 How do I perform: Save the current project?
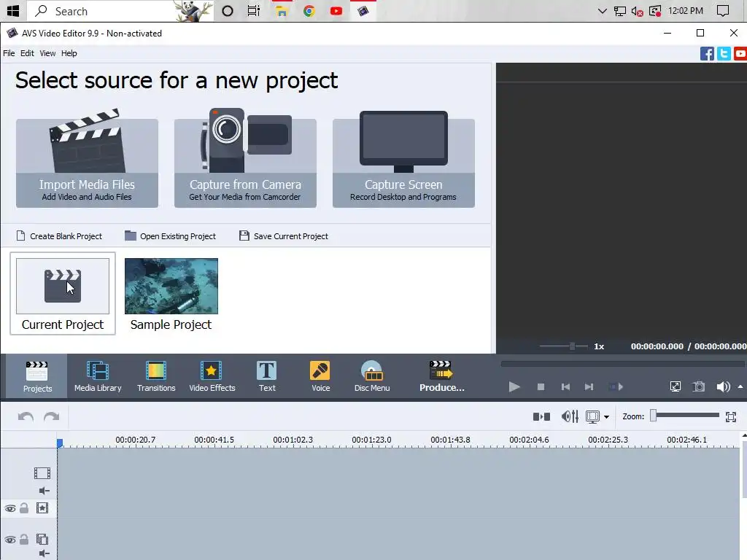point(284,236)
